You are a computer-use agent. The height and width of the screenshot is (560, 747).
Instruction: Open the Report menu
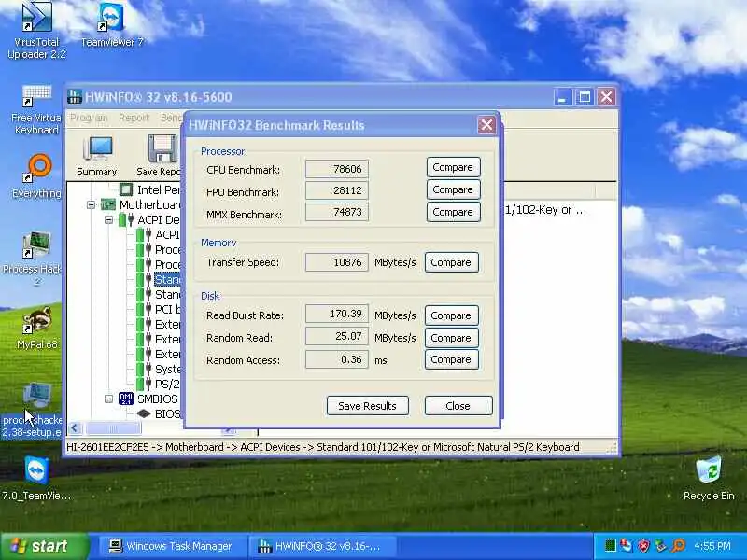coord(134,118)
